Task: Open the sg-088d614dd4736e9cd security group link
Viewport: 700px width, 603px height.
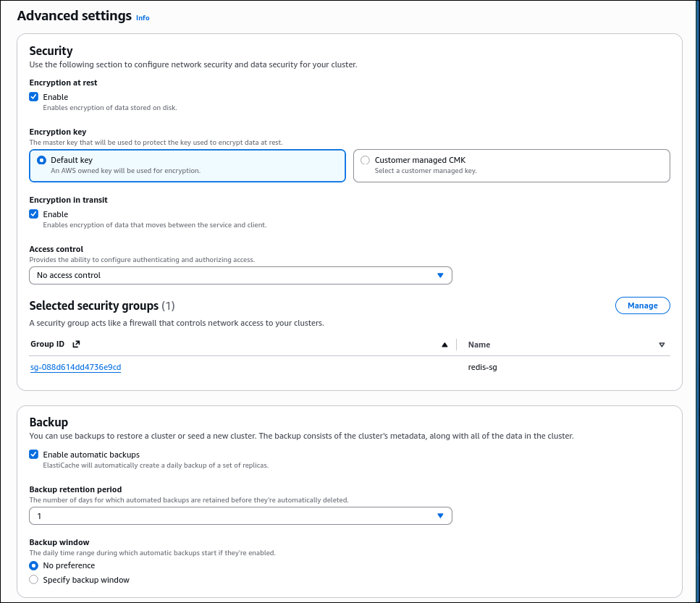Action: (x=75, y=367)
